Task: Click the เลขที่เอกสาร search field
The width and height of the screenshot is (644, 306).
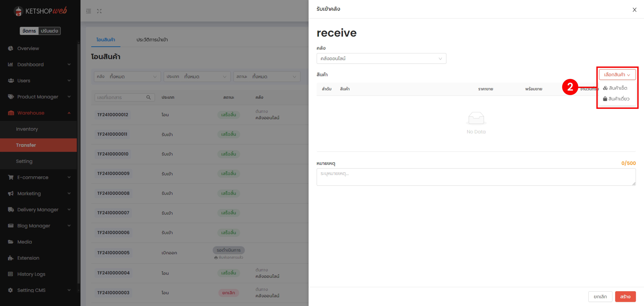Action: [125, 97]
